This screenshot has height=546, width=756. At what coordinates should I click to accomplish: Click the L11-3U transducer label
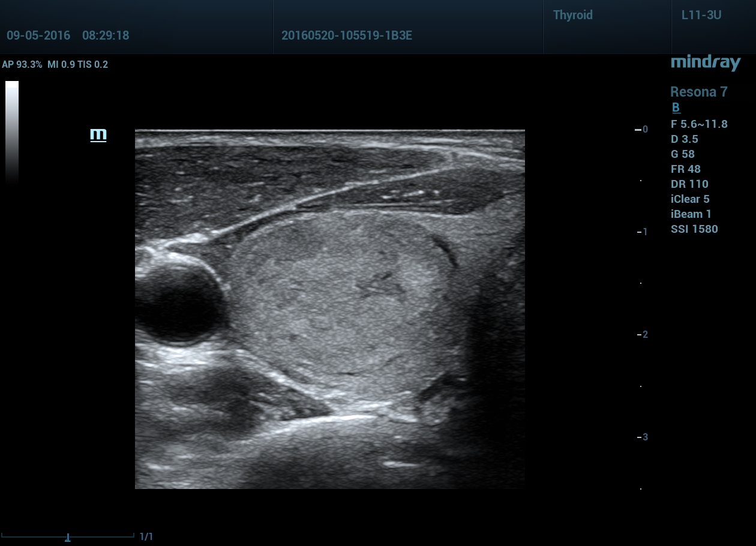[701, 16]
